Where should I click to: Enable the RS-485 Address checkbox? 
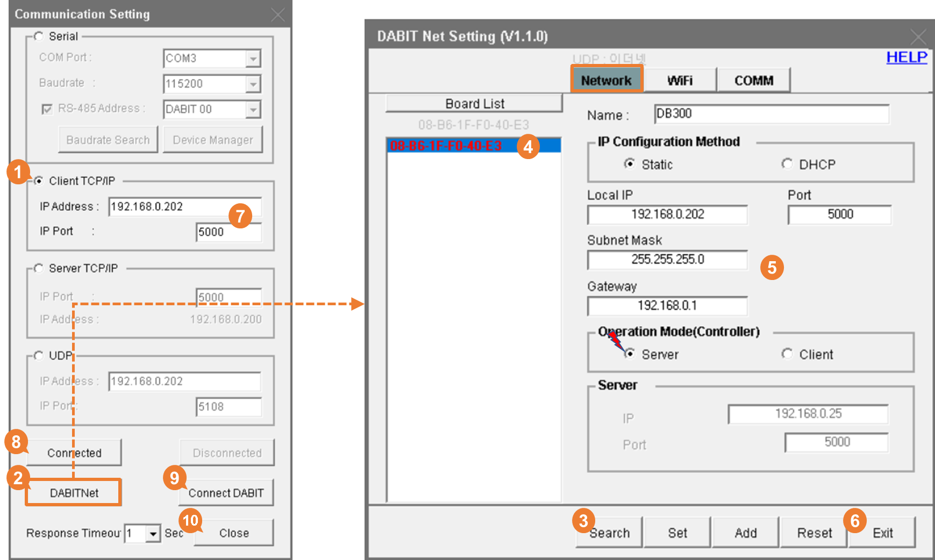point(47,108)
